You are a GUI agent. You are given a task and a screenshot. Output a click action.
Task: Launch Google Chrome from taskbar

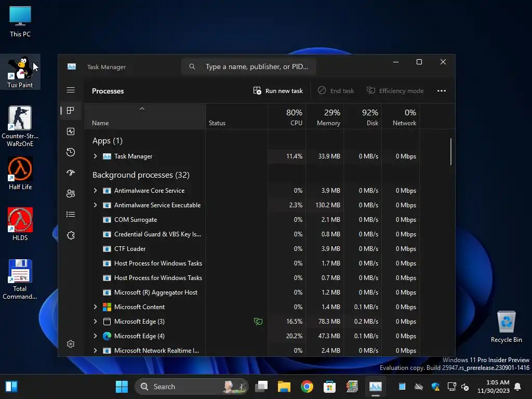307,387
